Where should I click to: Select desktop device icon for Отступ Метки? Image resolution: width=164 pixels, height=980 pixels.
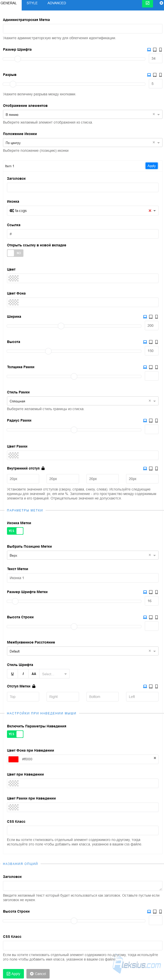pos(145,686)
